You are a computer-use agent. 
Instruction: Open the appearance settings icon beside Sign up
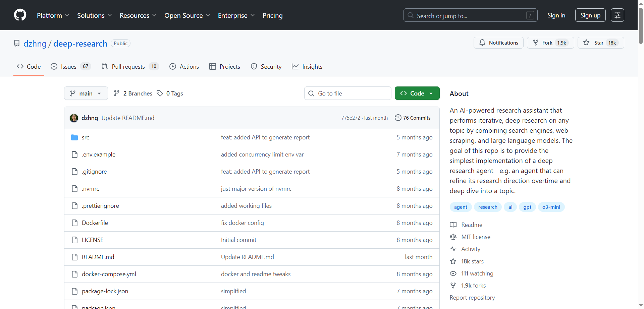617,15
